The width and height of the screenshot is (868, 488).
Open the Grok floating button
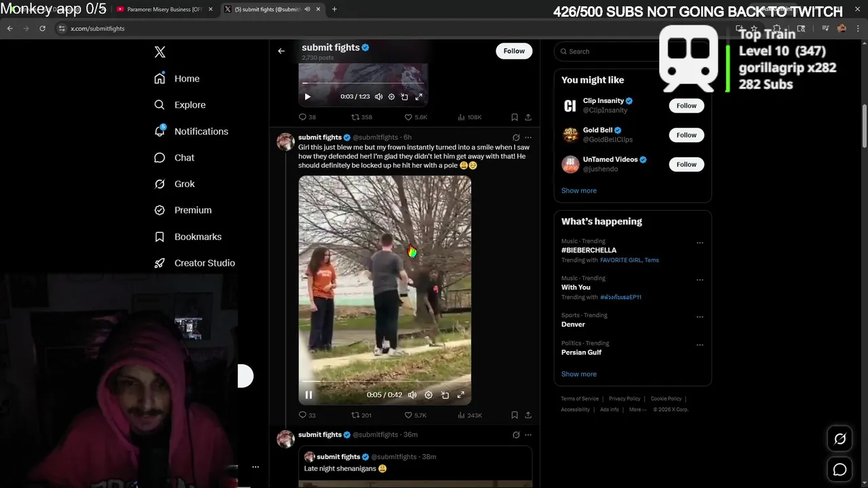click(840, 439)
